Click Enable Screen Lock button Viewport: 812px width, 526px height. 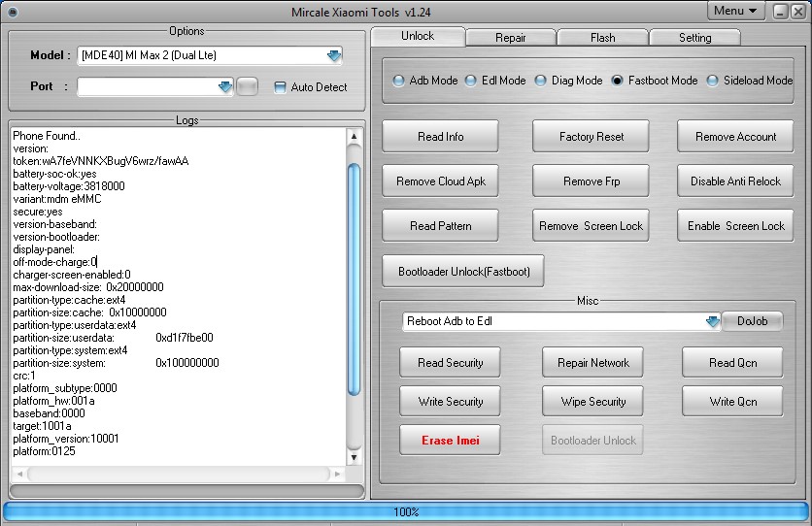click(x=735, y=226)
